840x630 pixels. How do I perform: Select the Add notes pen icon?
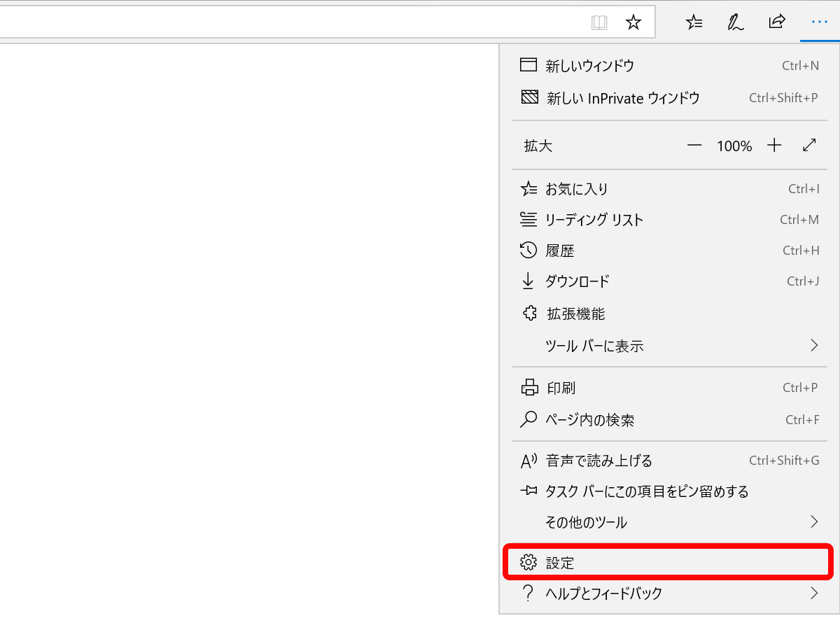click(x=735, y=22)
